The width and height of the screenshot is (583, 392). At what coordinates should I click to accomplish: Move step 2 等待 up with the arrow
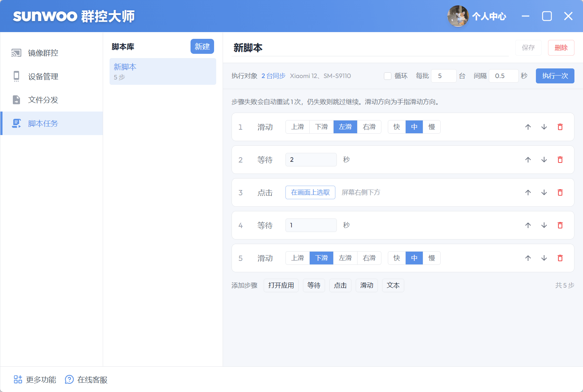click(x=528, y=160)
